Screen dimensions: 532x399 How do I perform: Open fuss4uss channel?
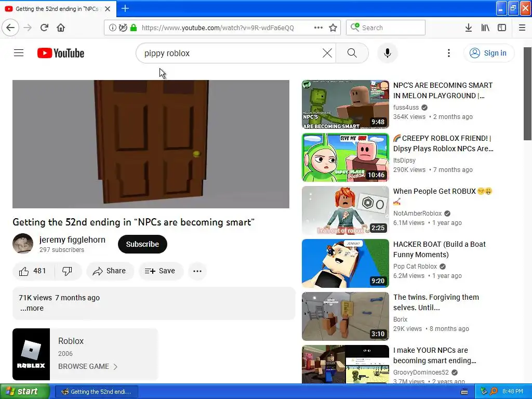[406, 107]
